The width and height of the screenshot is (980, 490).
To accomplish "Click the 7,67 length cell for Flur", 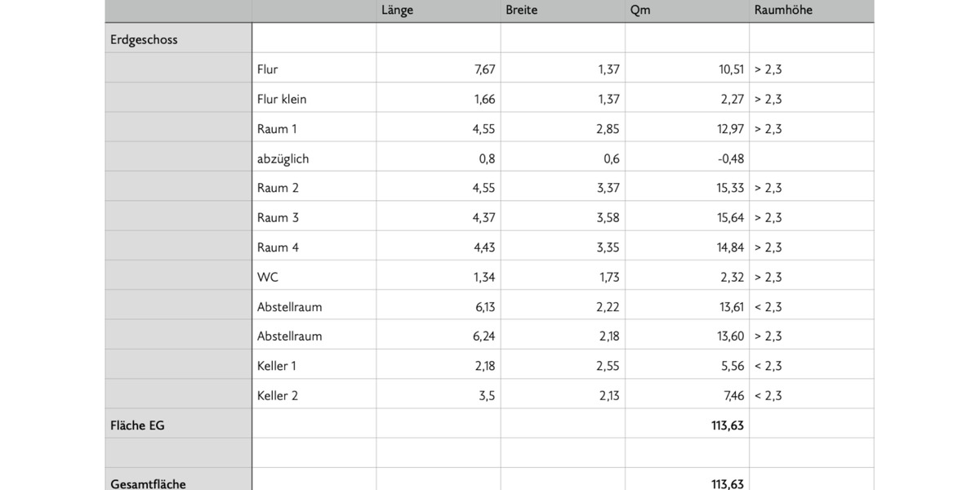I will click(x=438, y=69).
